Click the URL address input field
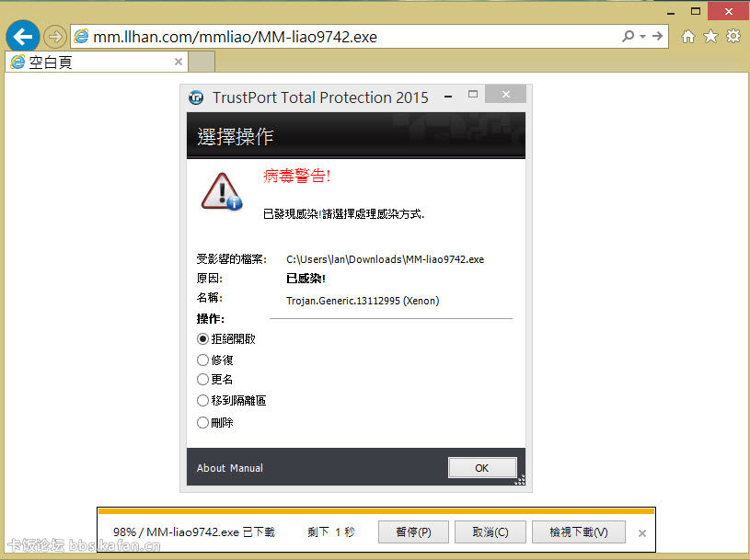Screen dimensions: 750x560 [350, 37]
